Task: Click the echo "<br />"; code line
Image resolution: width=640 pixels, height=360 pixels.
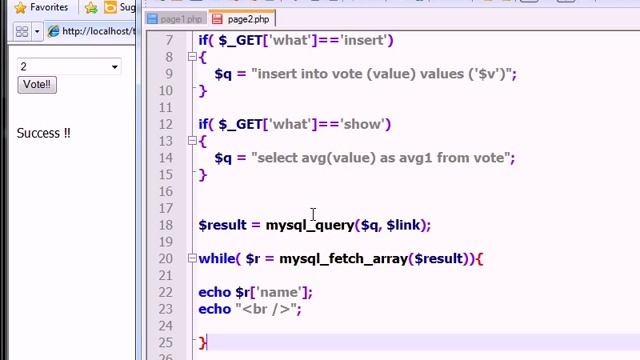Action: coord(250,309)
